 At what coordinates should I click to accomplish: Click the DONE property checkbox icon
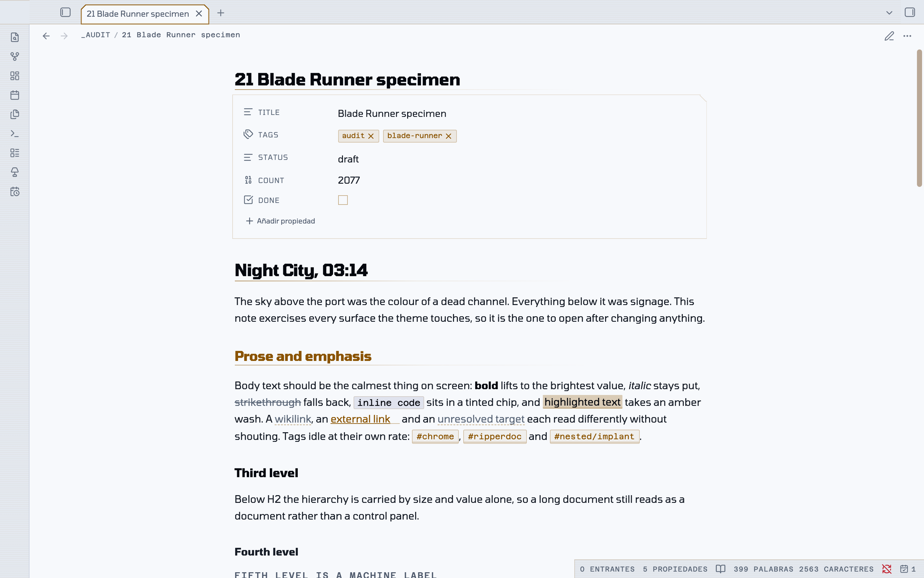tap(248, 200)
